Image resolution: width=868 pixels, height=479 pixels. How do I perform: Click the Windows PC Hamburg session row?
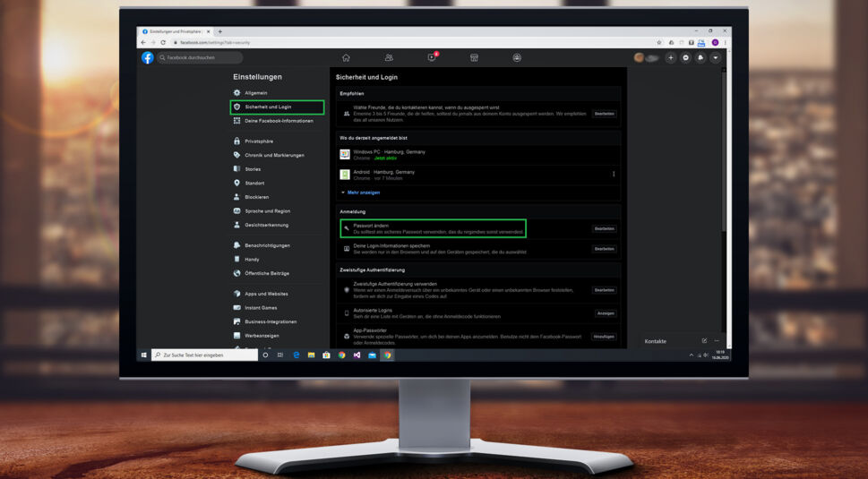coord(478,155)
